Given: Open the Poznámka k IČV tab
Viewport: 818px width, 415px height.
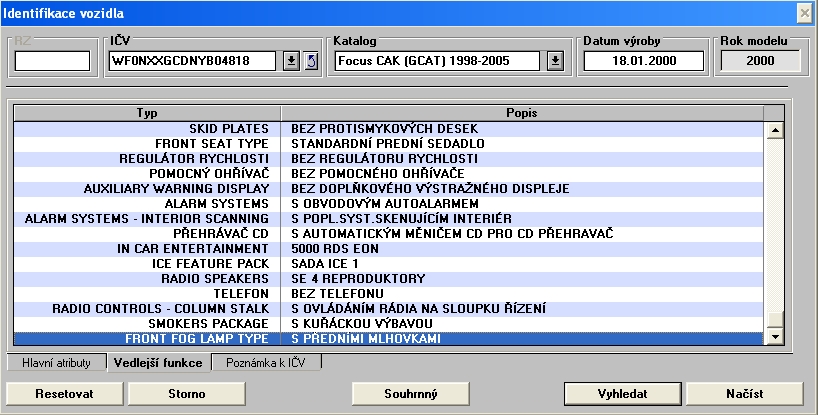Looking at the screenshot, I should pos(266,363).
